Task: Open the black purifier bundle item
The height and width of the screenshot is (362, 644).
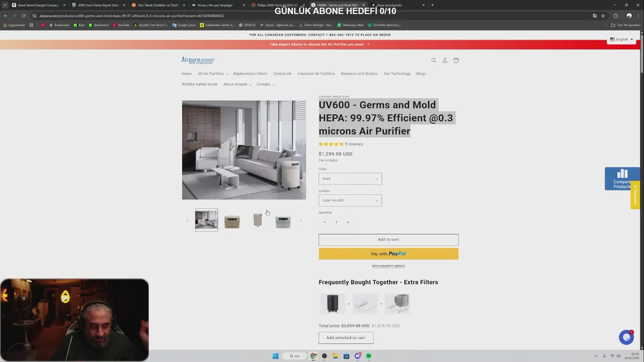Action: (333, 304)
